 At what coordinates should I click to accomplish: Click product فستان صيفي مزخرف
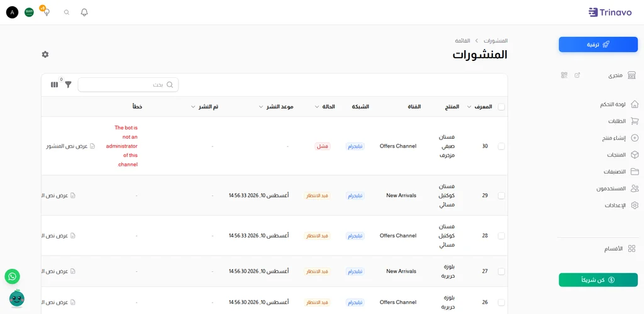pos(447,146)
